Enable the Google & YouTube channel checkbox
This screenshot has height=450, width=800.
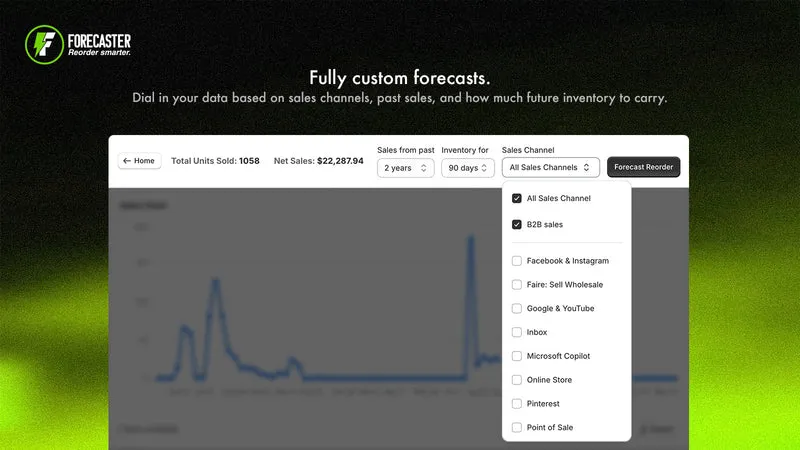[517, 308]
